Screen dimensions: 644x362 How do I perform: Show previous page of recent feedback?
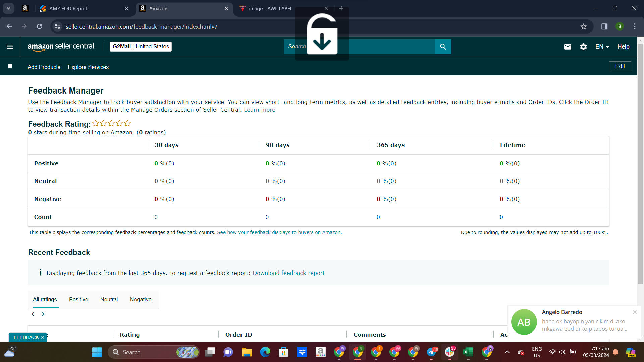pos(33,314)
